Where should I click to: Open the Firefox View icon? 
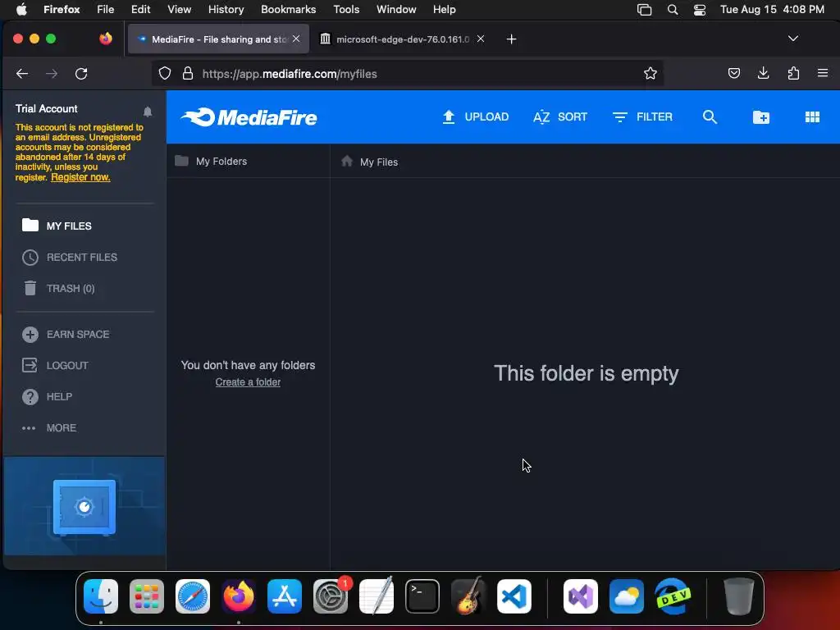pyautogui.click(x=106, y=39)
